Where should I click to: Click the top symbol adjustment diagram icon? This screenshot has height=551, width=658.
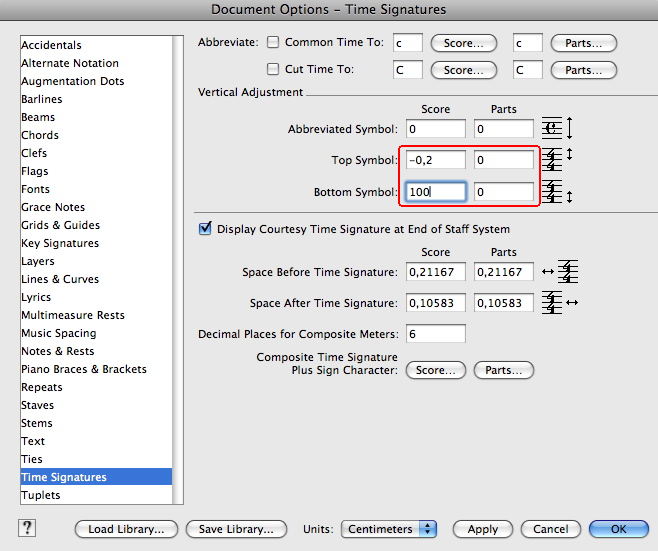pos(558,160)
